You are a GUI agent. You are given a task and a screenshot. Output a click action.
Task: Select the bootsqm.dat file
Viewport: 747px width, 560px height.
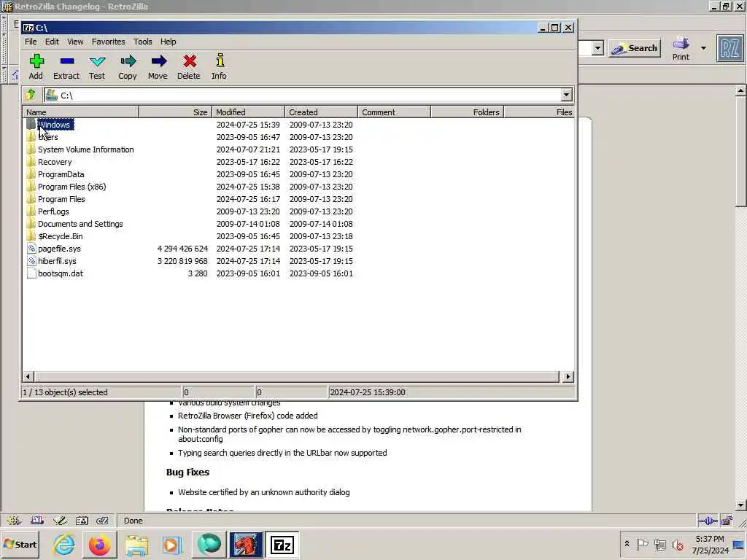click(x=61, y=273)
